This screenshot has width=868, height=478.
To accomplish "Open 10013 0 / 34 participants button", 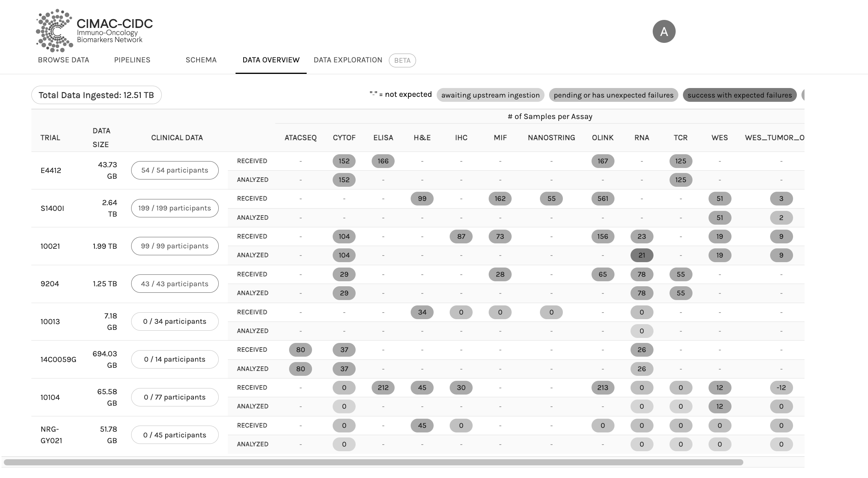I will click(175, 321).
